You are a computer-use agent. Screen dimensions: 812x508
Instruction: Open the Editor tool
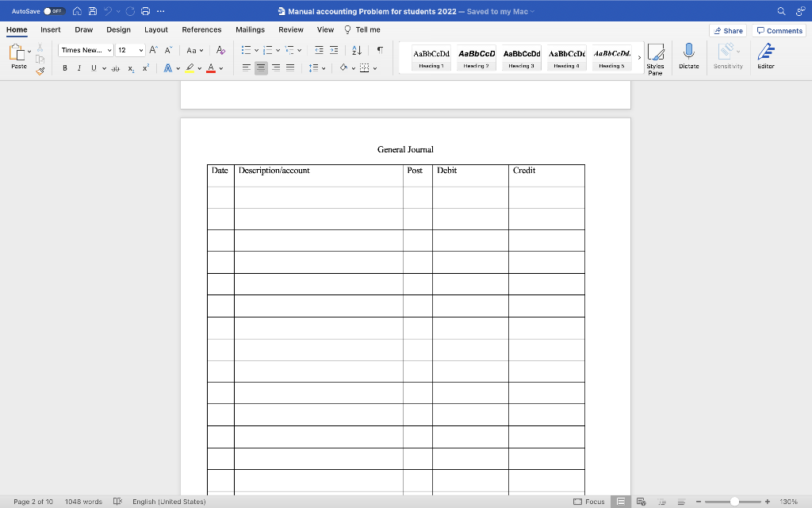click(x=766, y=56)
